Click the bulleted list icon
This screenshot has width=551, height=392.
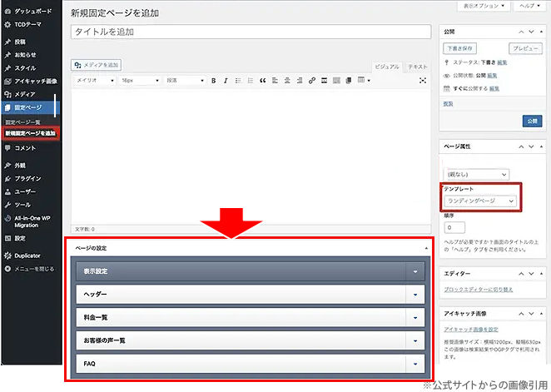tap(237, 81)
